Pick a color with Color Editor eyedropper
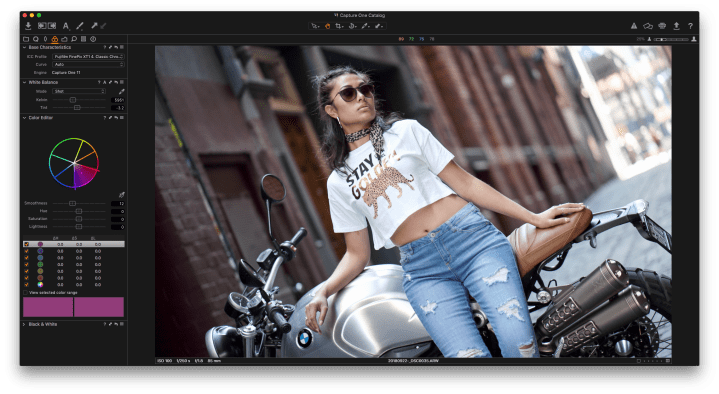Image resolution: width=719 pixels, height=394 pixels. pos(122,195)
